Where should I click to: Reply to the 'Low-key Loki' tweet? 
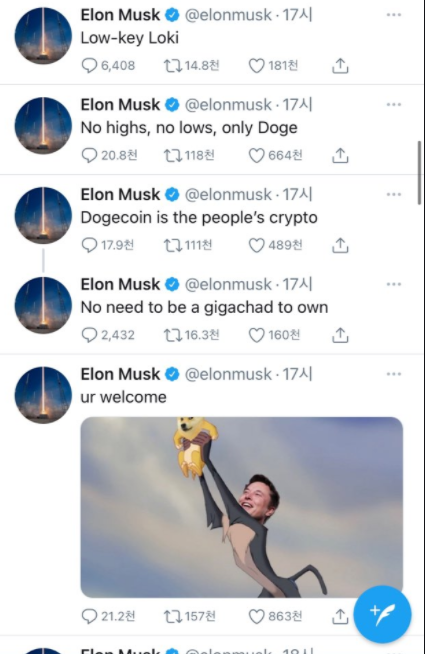(89, 65)
